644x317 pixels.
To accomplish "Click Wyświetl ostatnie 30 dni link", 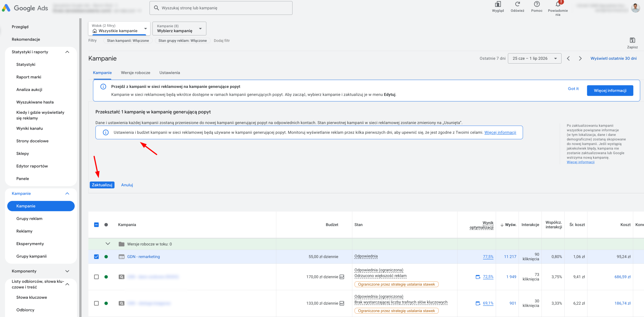I will [x=614, y=59].
